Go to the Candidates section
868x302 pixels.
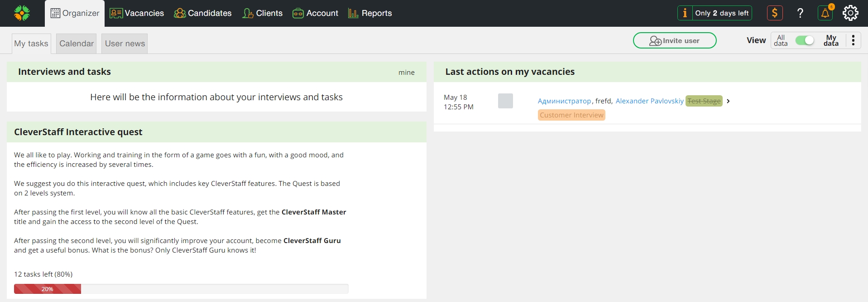203,13
